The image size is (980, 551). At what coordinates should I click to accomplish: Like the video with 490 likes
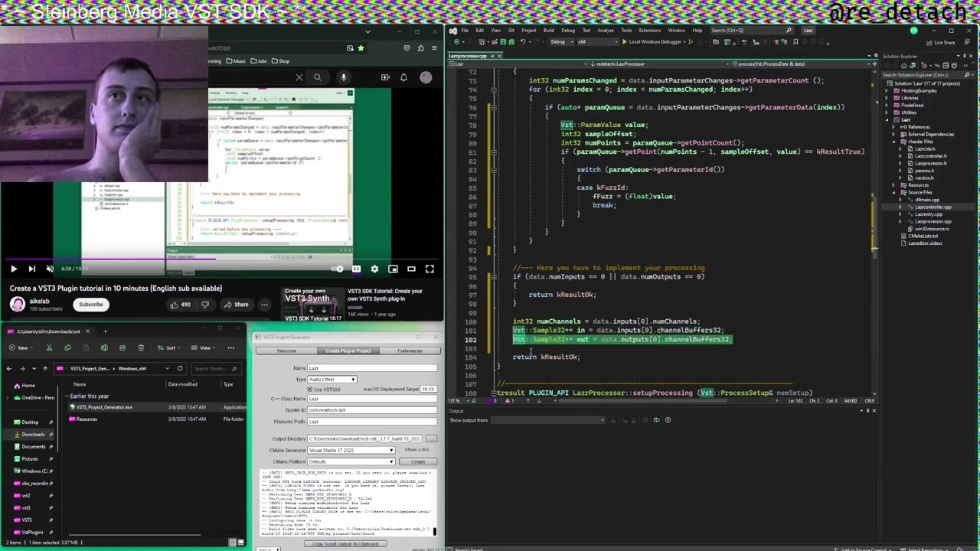[181, 305]
